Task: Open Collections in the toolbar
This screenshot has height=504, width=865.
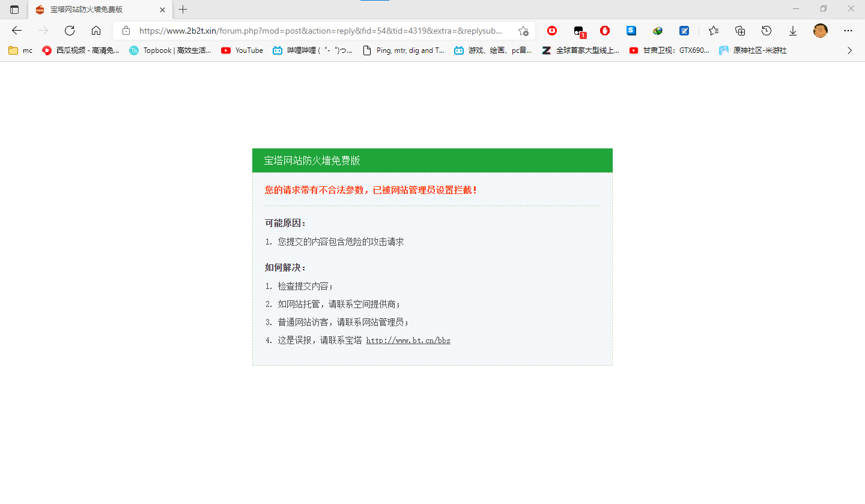Action: 739,31
